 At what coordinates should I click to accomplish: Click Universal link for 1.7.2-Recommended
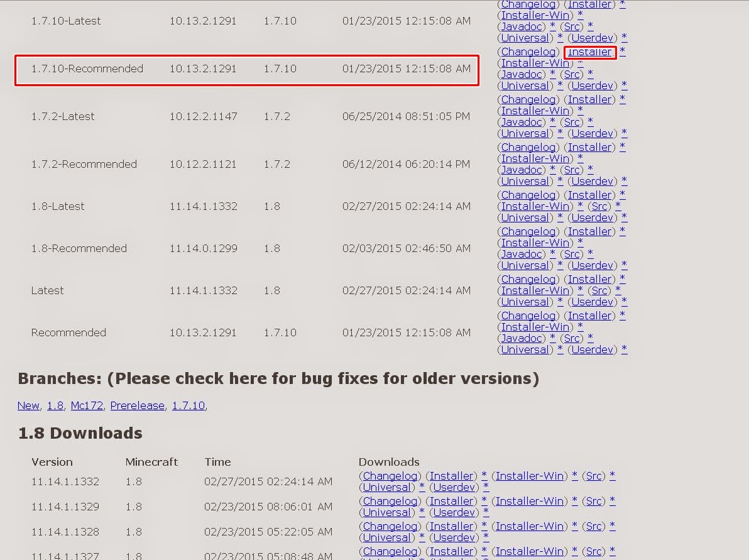point(525,182)
